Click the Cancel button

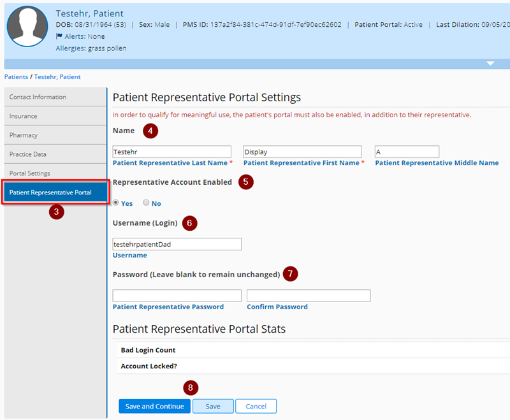click(256, 406)
